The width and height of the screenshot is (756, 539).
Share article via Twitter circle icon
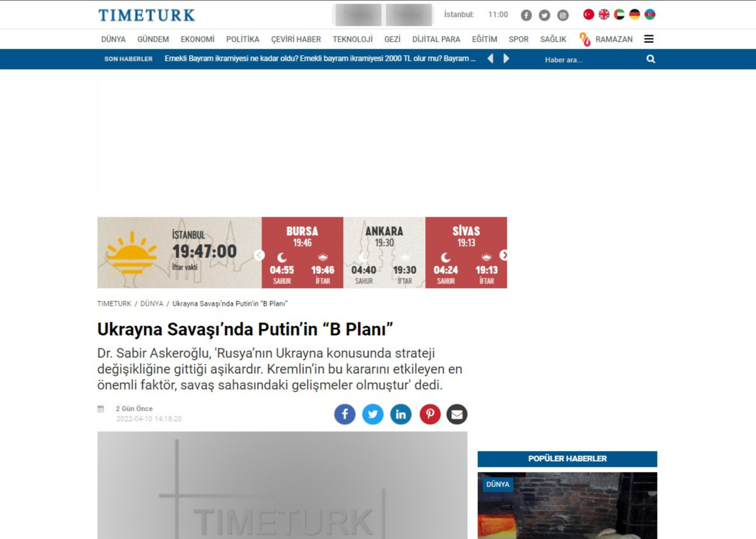click(372, 414)
